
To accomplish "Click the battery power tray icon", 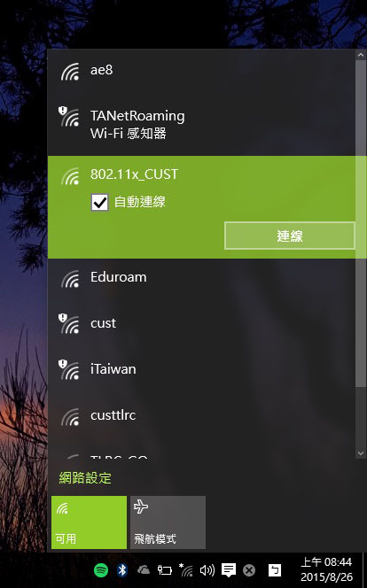I will click(164, 570).
